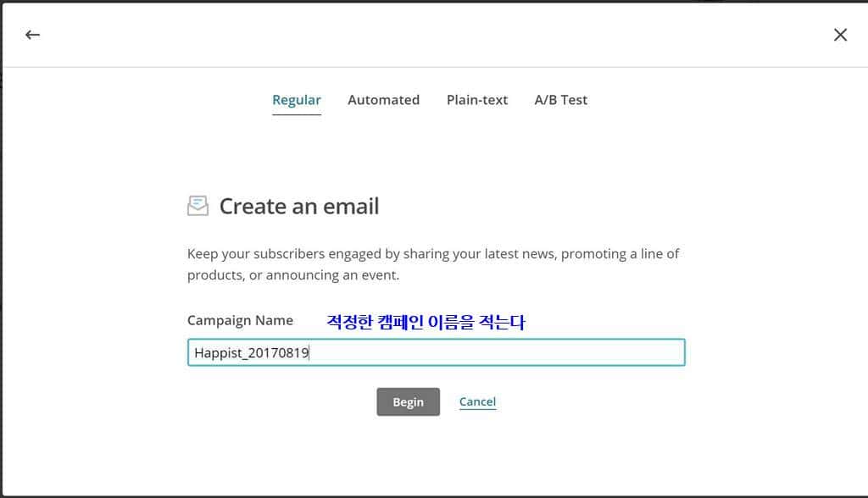This screenshot has width=868, height=498.
Task: Click inside the Campaign Name input field
Action: (x=436, y=351)
